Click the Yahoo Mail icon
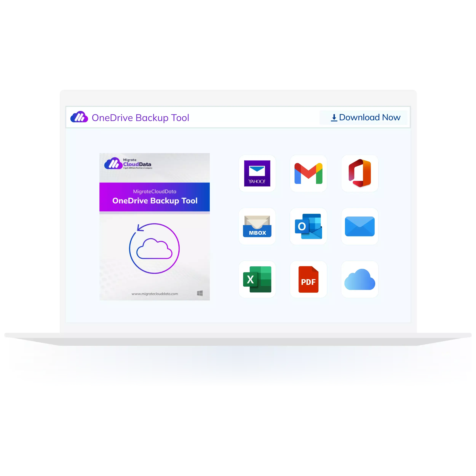The height and width of the screenshot is (476, 476). pyautogui.click(x=257, y=173)
